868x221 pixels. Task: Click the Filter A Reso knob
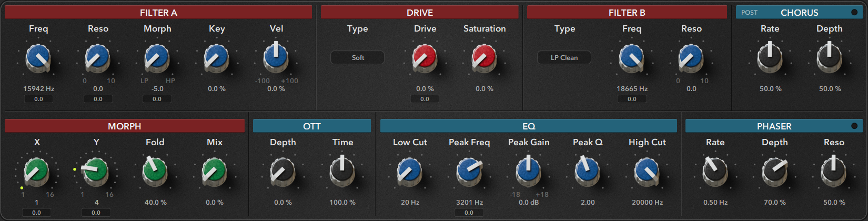coord(98,58)
